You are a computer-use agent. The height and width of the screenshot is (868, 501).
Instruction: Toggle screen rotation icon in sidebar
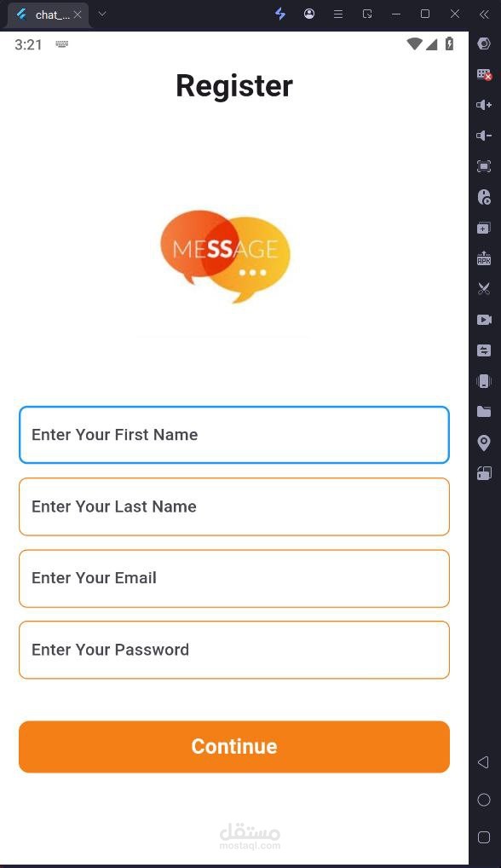(x=484, y=473)
